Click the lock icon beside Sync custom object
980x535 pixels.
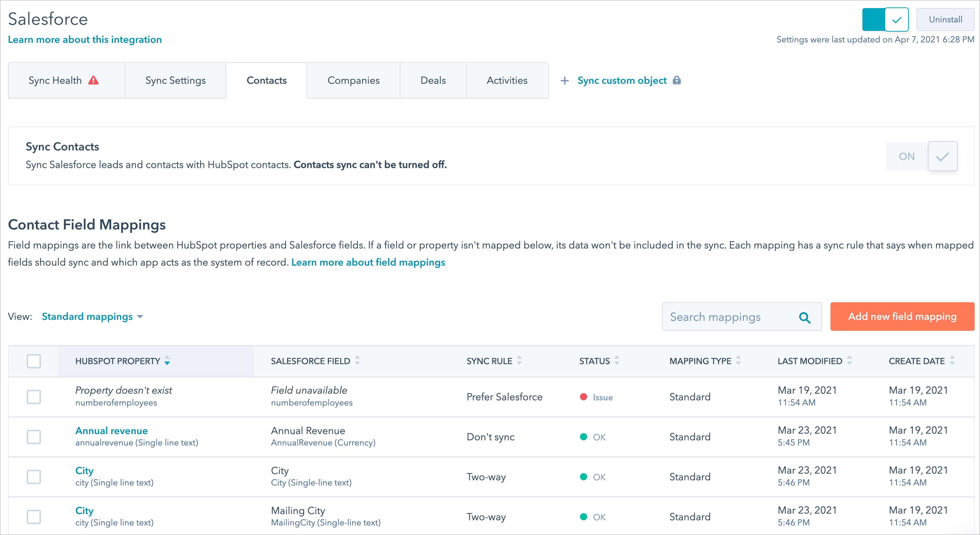(677, 80)
